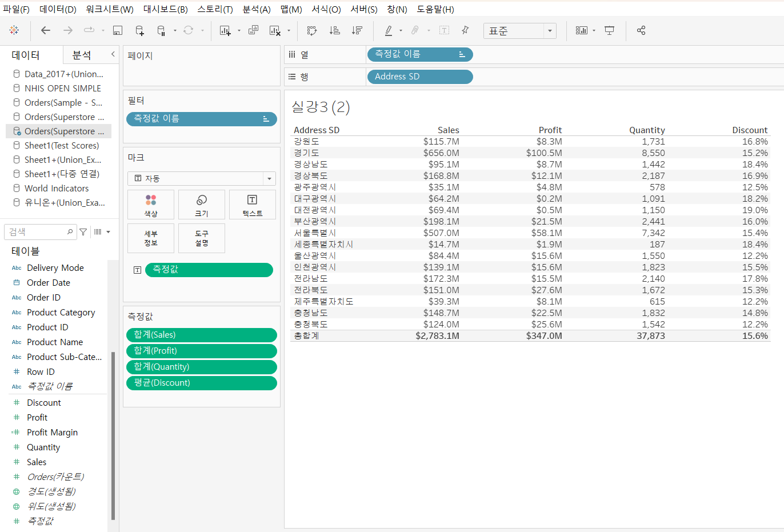This screenshot has width=784, height=532.
Task: Click the New Data Source icon
Action: 139,30
